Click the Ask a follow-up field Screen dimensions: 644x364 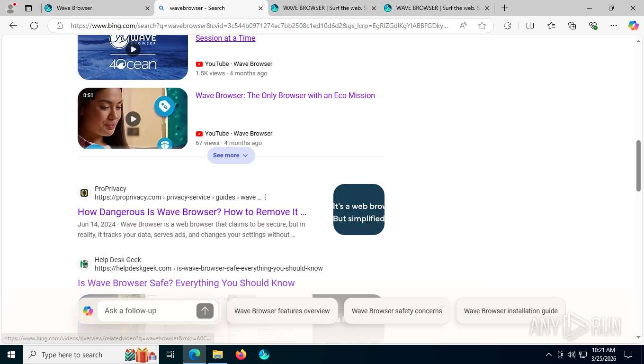point(147,311)
